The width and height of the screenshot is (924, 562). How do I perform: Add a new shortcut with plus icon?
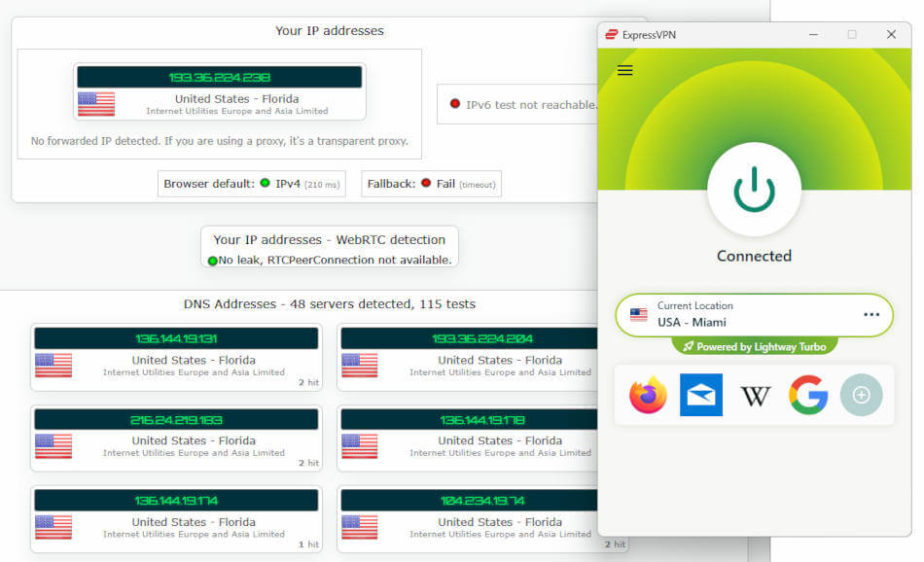[861, 396]
